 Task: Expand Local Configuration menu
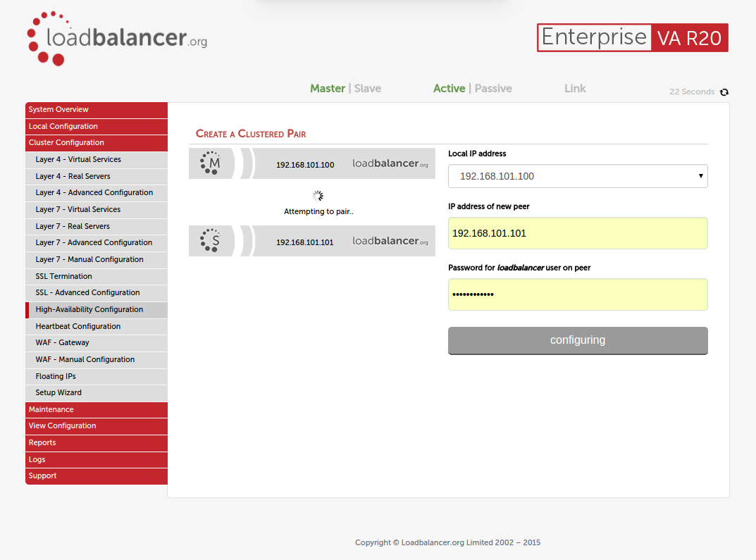pyautogui.click(x=97, y=126)
